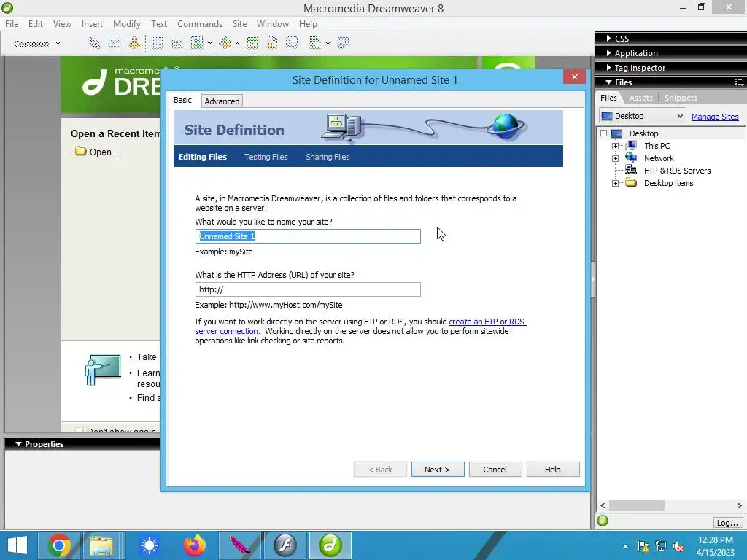Expand the CSS panel group
Viewport: 747px width, 560px height.
click(x=608, y=39)
